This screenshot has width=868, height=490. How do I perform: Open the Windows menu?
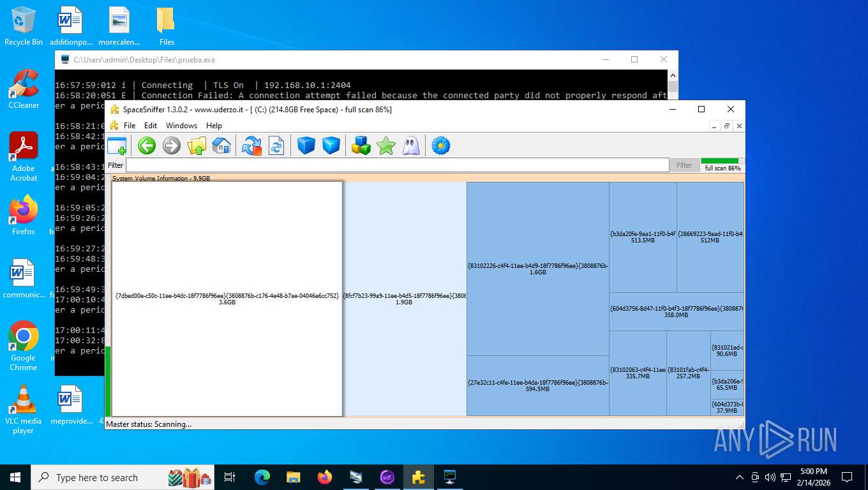click(182, 126)
